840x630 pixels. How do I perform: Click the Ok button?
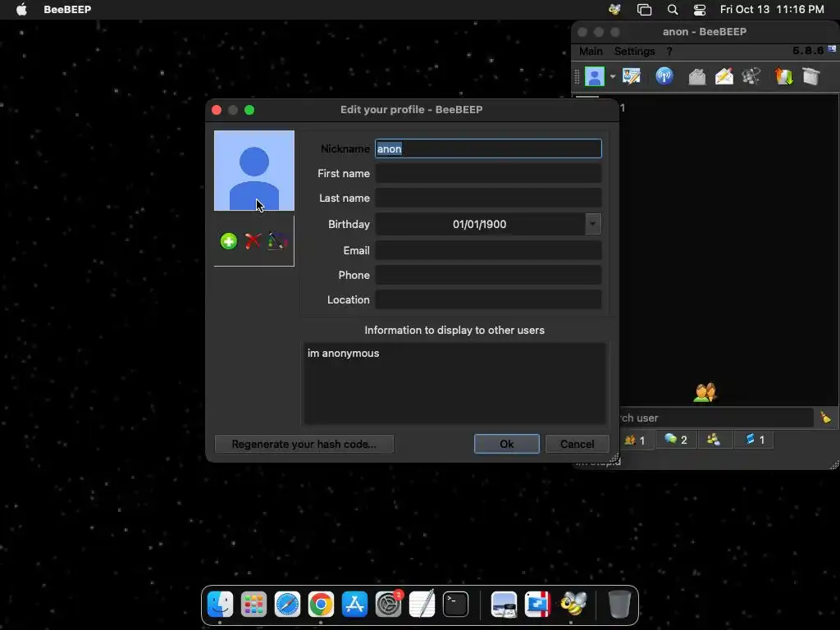[x=507, y=444]
